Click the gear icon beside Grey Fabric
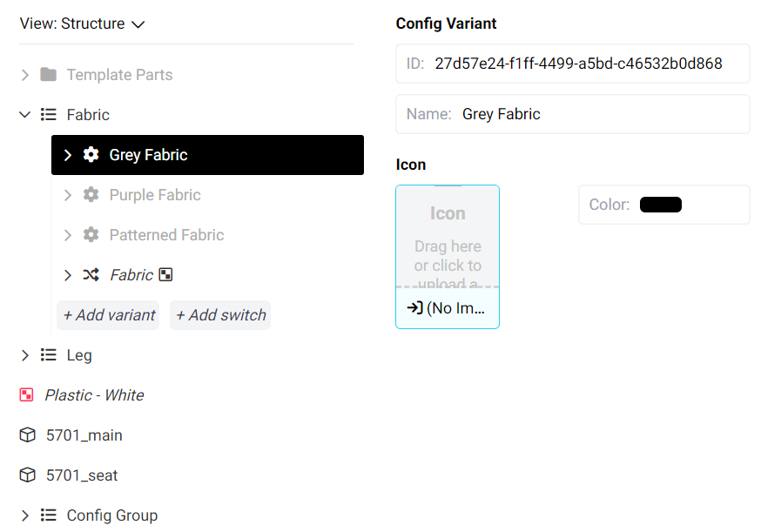761x532 pixels. click(x=91, y=155)
